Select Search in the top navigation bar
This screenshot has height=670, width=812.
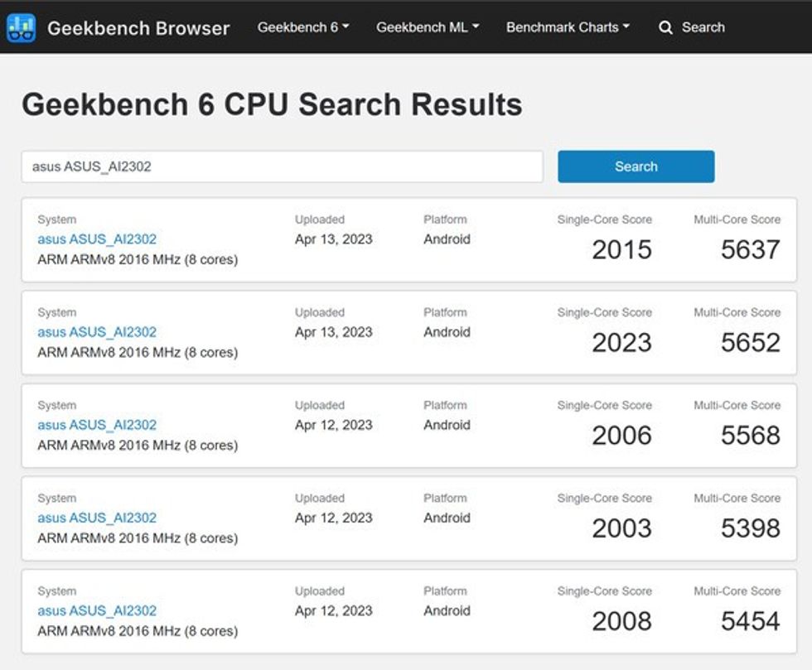pyautogui.click(x=703, y=27)
